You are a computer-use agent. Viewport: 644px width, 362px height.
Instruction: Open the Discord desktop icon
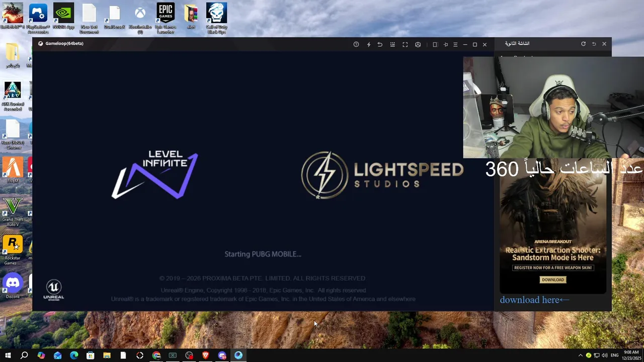[x=13, y=287]
